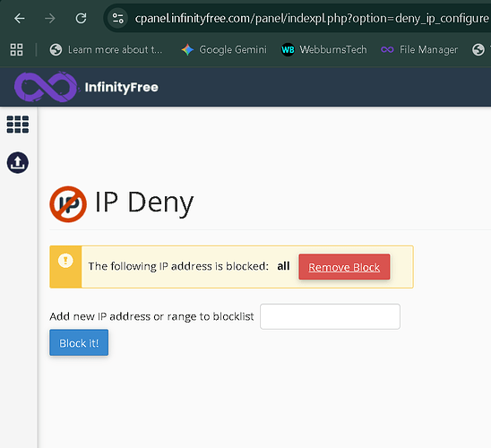Click the browser forward arrow
This screenshot has height=448, width=491.
click(50, 19)
